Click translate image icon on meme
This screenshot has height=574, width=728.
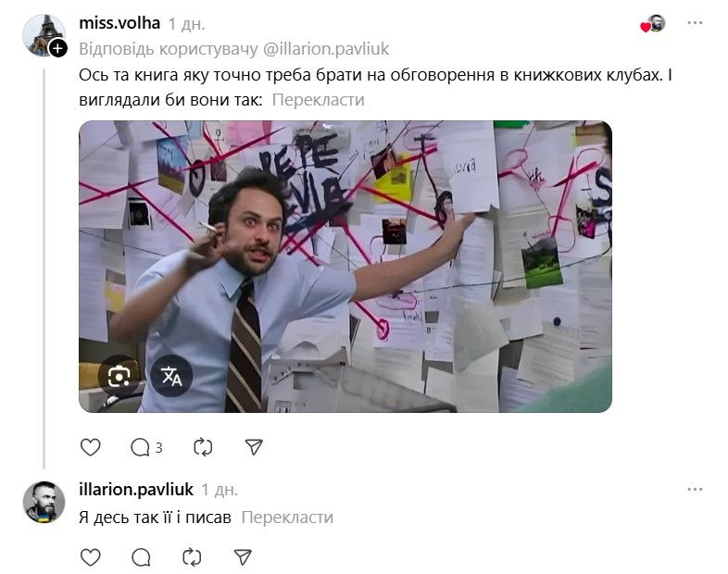[x=171, y=376]
